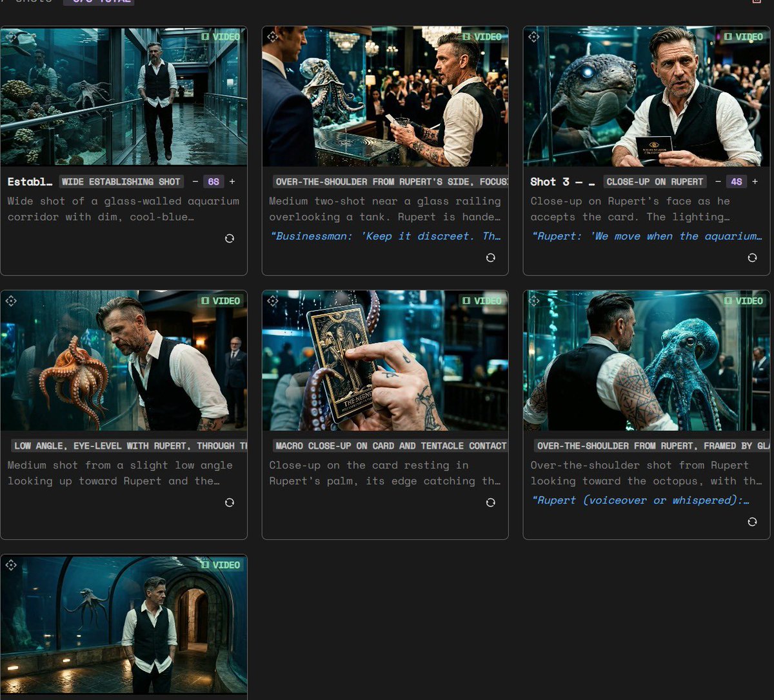Screen dimensions: 774x700
Task: Open the thumbnail with glowing-eyed fish creature
Action: click(x=646, y=96)
